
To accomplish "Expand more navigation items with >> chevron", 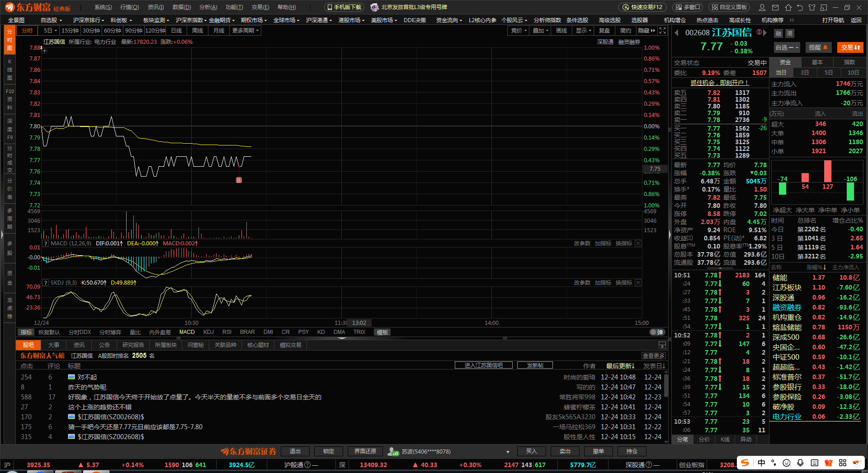I will (792, 20).
